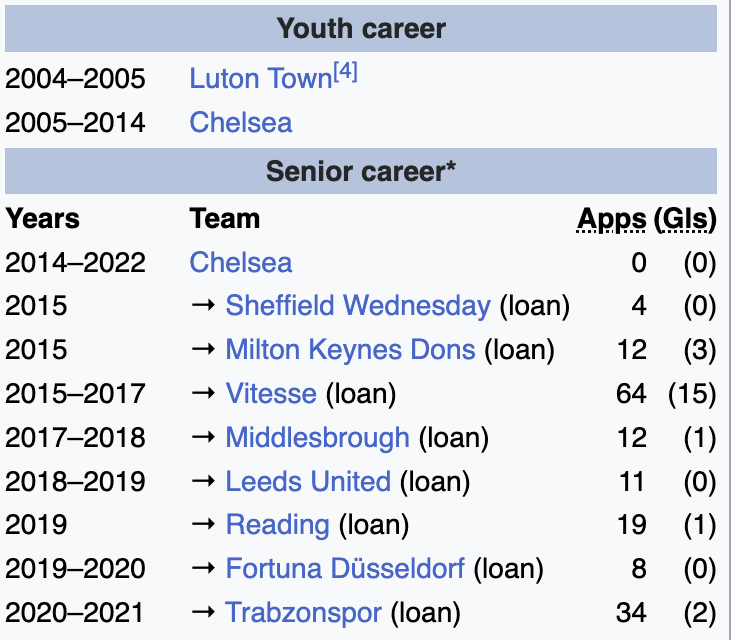Open the Milton Keynes Dons link
732x640 pixels.
350,350
